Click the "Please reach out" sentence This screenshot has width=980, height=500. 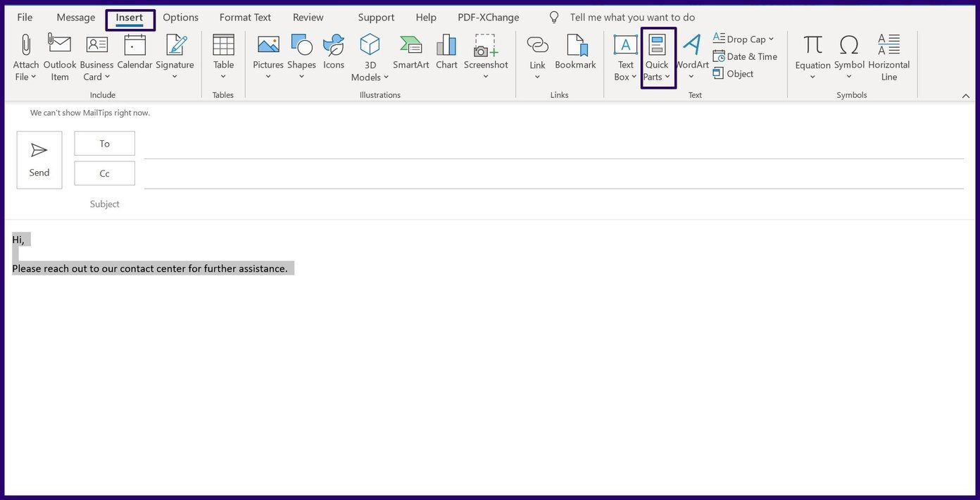pyautogui.click(x=150, y=268)
